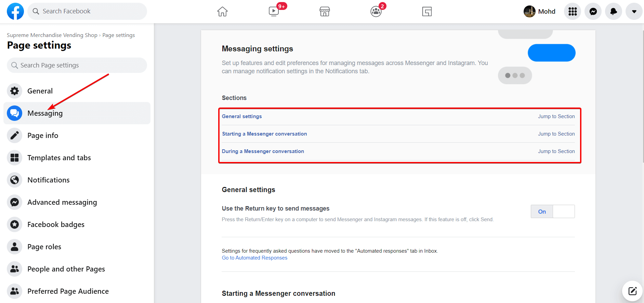
Task: Jump to During a Messenger conversation section
Action: [556, 151]
